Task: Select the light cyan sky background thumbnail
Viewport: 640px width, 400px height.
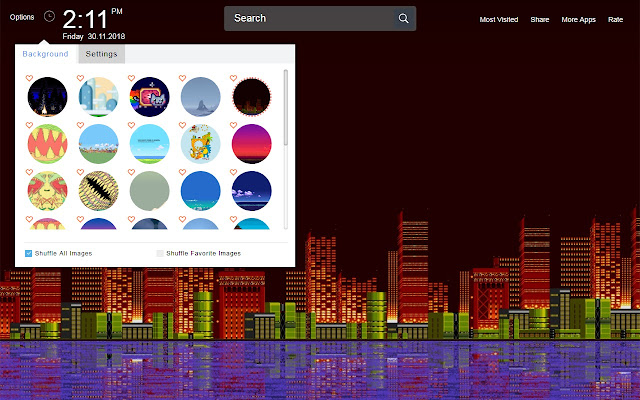Action: pos(149,144)
